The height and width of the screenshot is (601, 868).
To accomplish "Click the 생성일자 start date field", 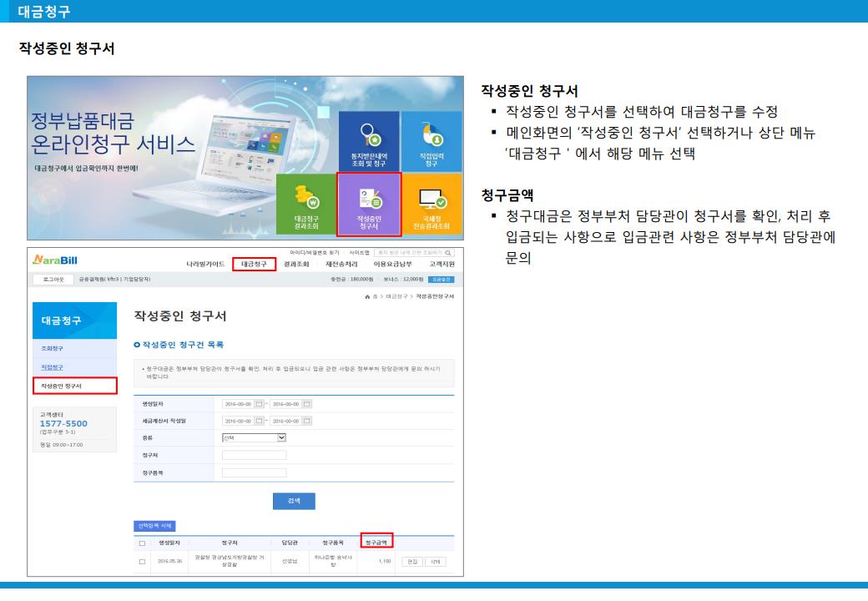I will pyautogui.click(x=238, y=404).
